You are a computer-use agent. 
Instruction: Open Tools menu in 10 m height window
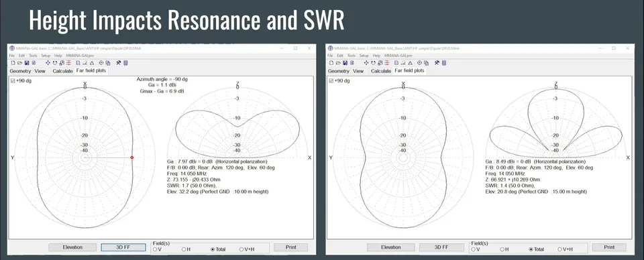(x=33, y=56)
